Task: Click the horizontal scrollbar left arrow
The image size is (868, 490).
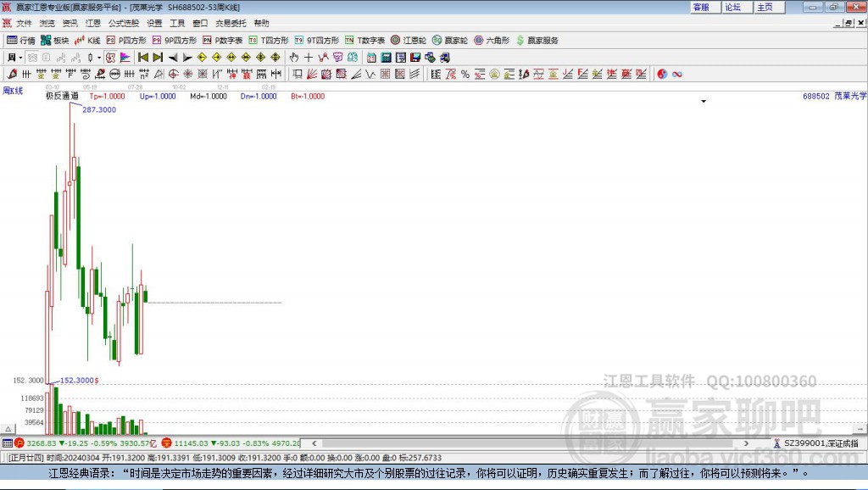Action: (x=314, y=443)
